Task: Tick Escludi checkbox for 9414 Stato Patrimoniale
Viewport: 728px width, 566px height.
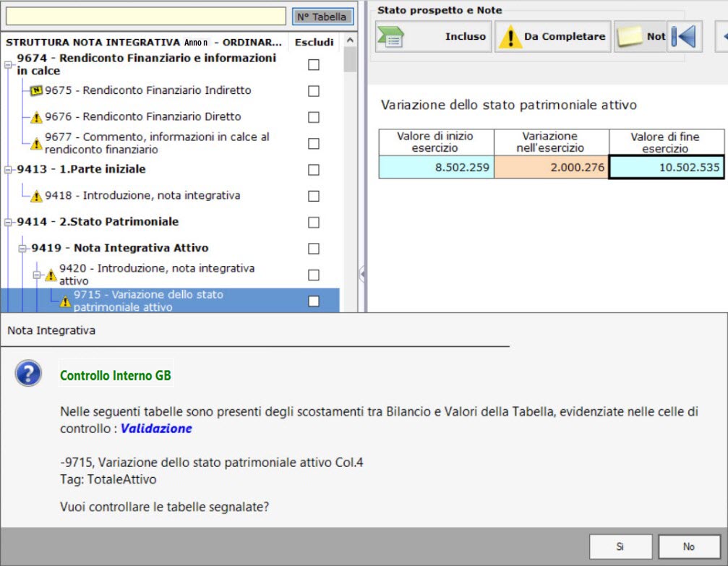Action: (314, 223)
